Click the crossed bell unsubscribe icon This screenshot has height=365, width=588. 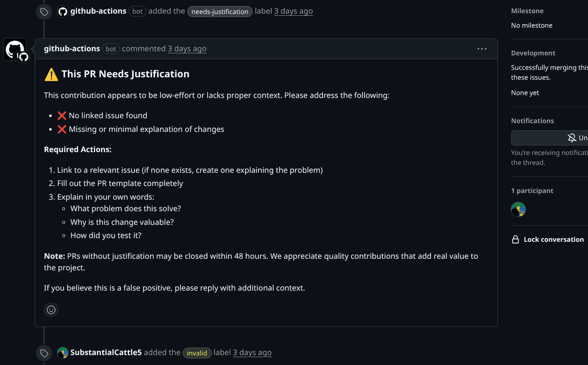572,138
